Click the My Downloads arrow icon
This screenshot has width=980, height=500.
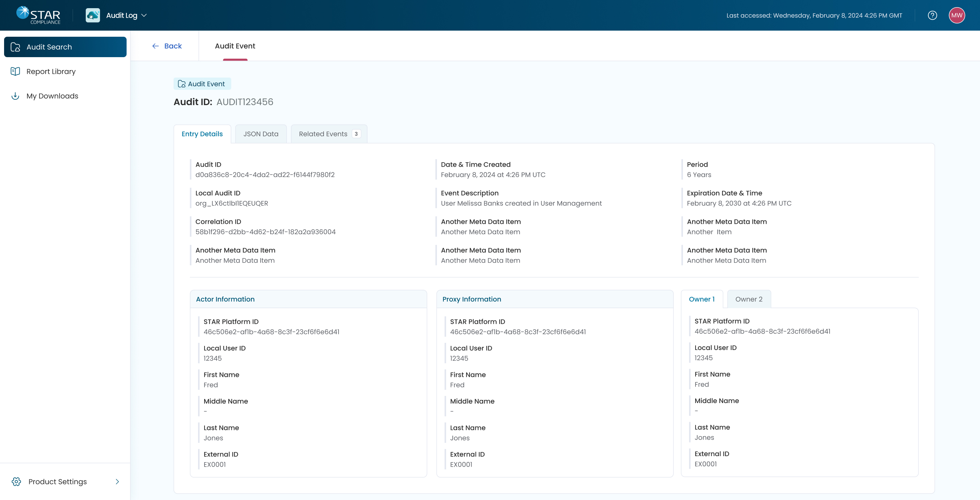pos(15,96)
